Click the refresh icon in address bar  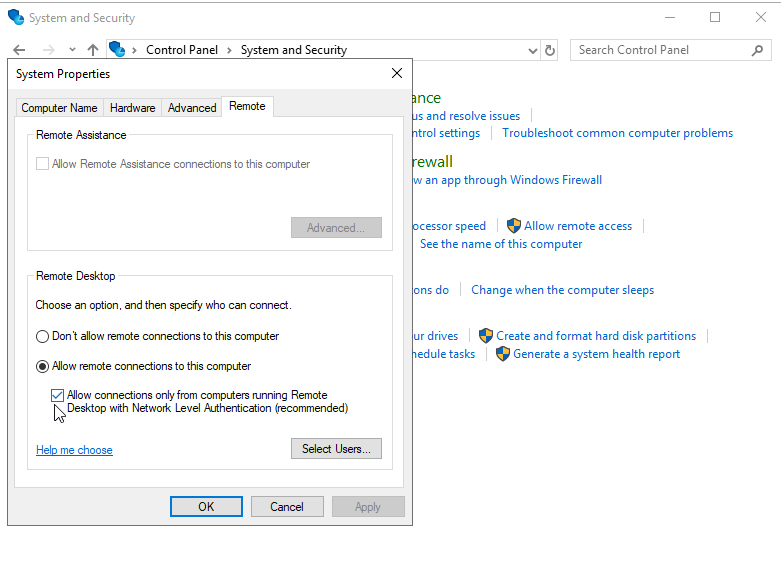[x=549, y=50]
